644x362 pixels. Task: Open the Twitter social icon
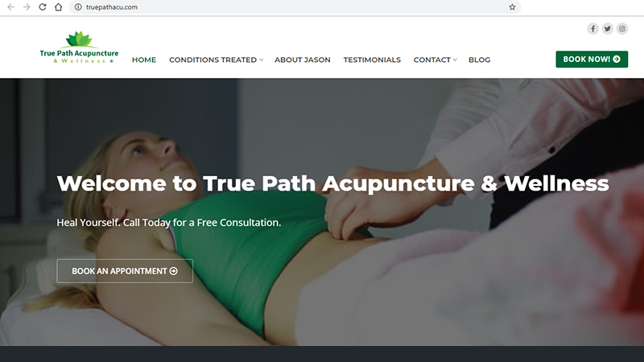[x=608, y=29]
